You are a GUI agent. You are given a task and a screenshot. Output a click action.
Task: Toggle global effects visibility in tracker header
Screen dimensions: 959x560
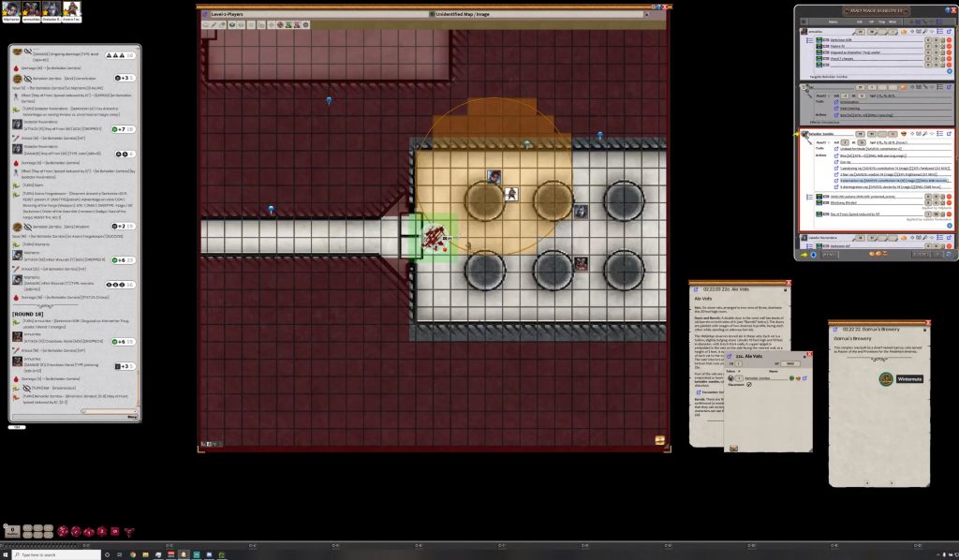(x=939, y=22)
